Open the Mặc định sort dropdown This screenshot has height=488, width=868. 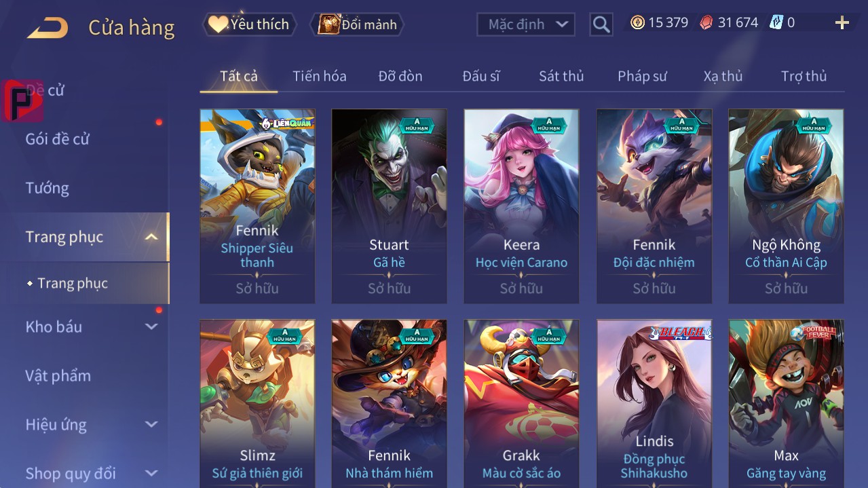pos(526,24)
